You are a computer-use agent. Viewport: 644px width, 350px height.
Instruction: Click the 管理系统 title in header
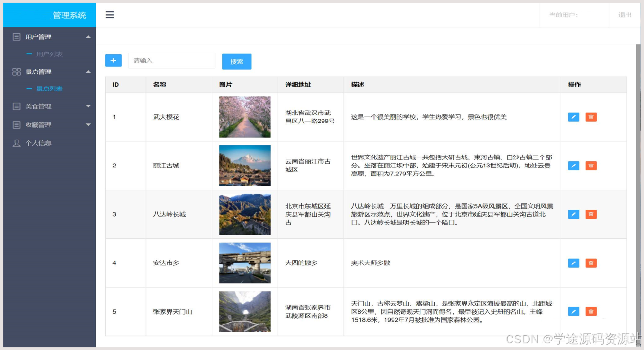(x=70, y=15)
